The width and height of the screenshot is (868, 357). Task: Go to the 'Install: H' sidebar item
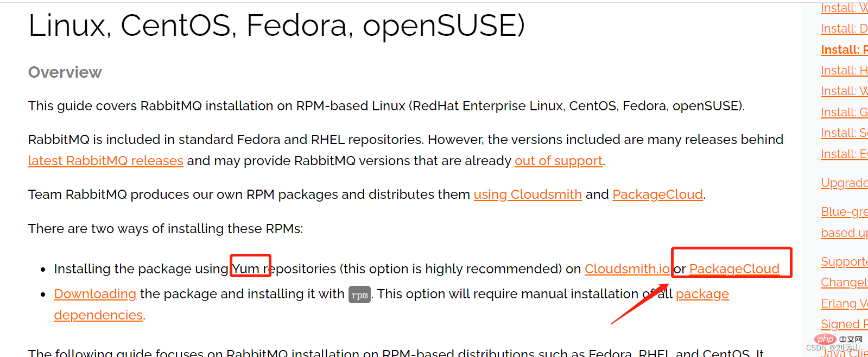point(844,71)
